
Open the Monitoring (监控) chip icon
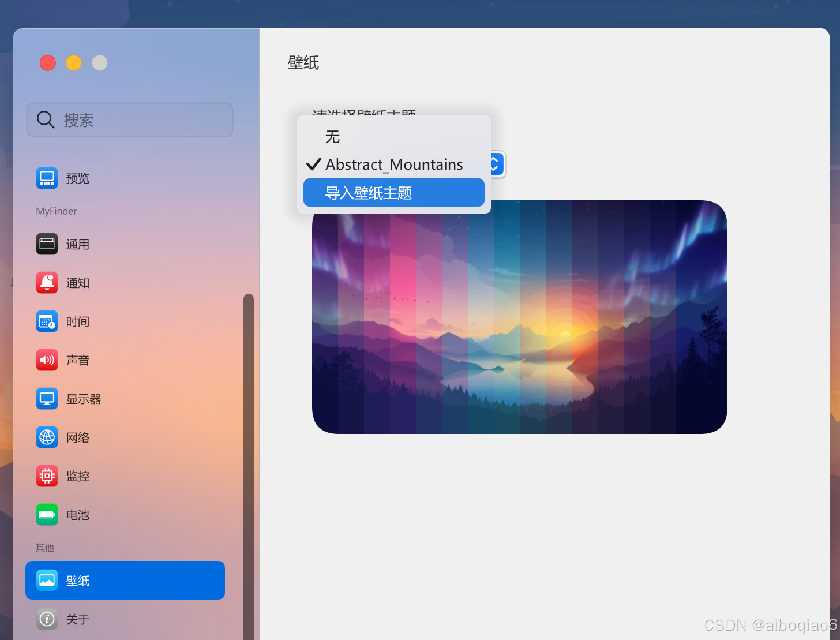click(x=47, y=476)
